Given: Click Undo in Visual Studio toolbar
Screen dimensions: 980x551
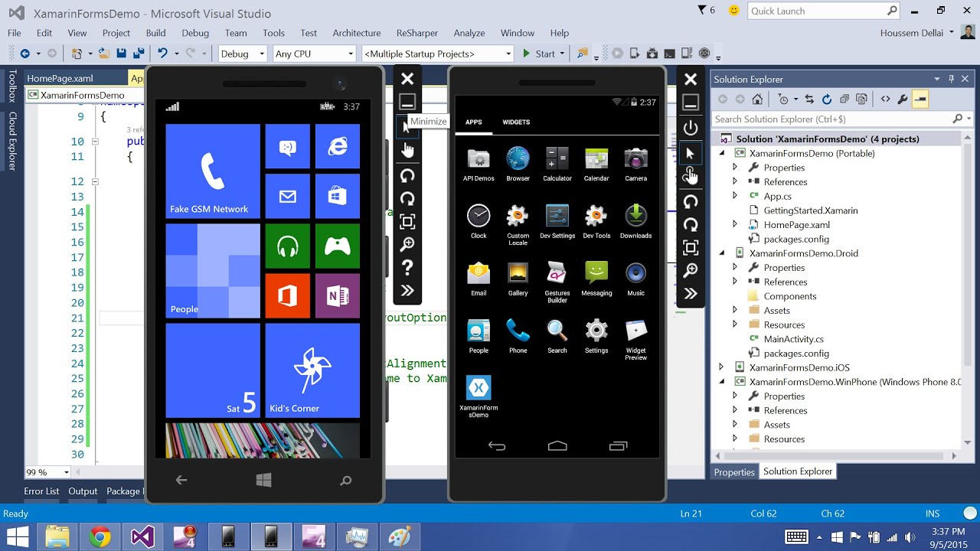Looking at the screenshot, I should (x=162, y=54).
